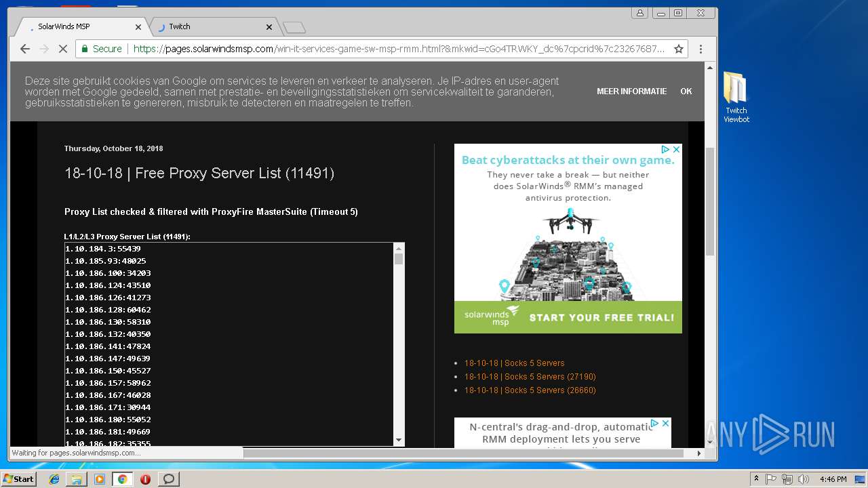
Task: Select proxy entry 1.10.185.93:48025
Action: click(106, 261)
